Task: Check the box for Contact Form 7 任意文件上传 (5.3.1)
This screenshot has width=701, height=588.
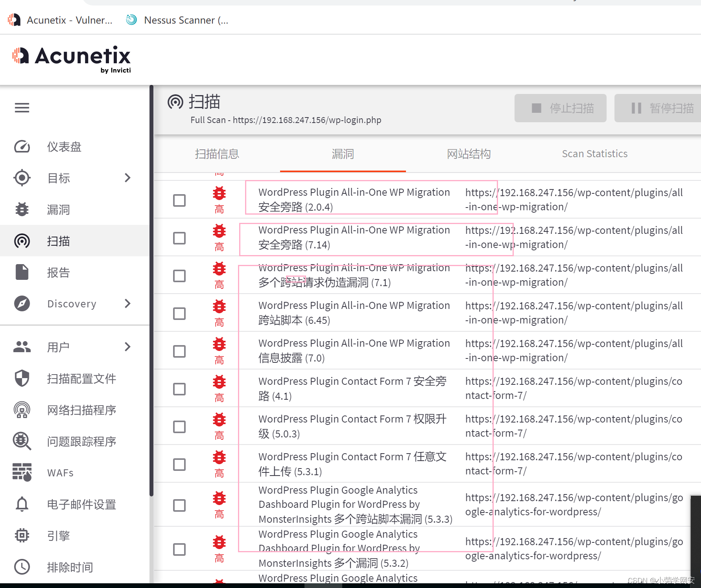Action: [179, 464]
